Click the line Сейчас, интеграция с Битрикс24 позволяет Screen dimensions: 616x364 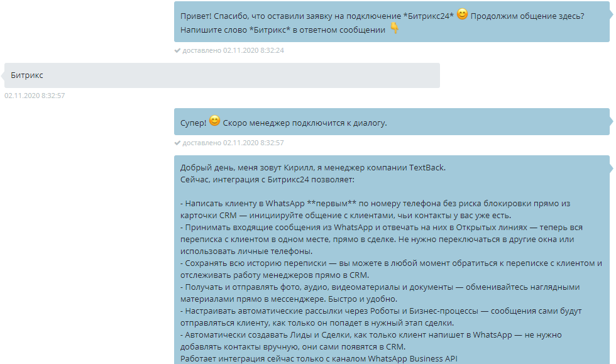point(267,180)
